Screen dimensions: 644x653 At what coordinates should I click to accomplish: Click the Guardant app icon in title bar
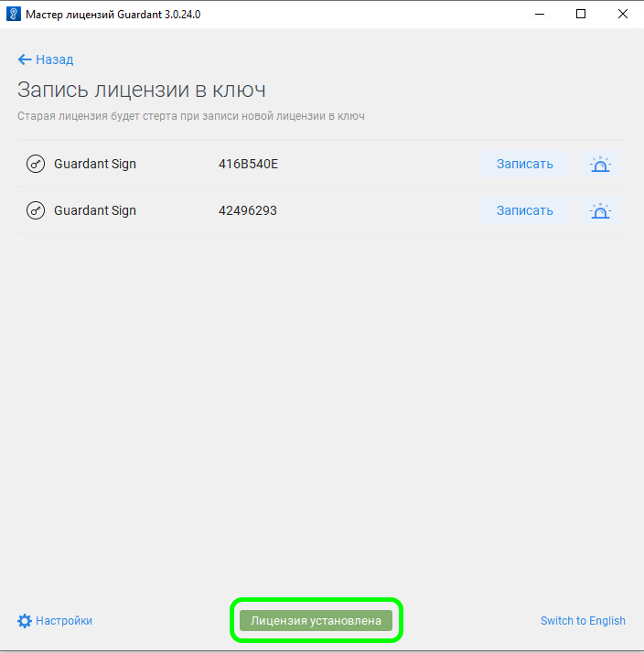pos(14,14)
